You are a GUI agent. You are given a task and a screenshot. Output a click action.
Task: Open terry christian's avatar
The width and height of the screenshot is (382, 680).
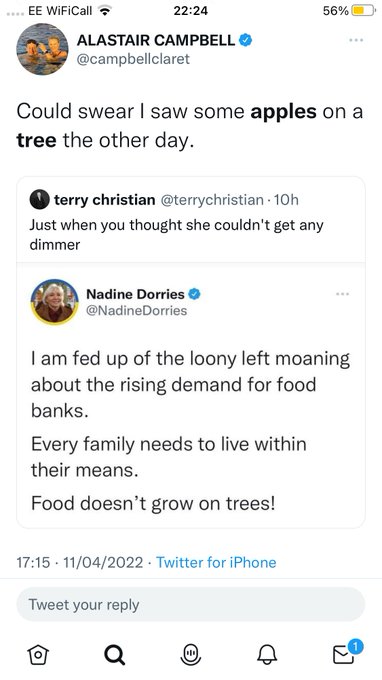point(39,200)
